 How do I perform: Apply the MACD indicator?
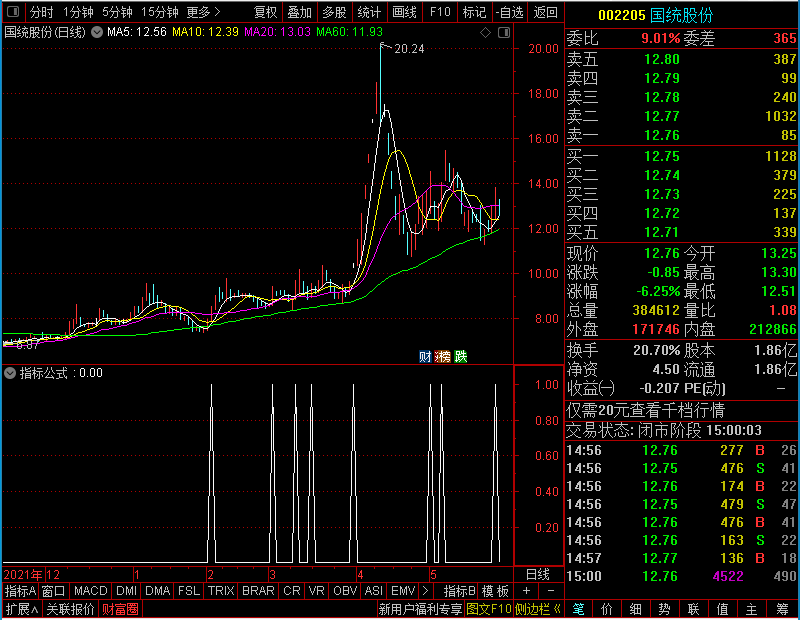tap(90, 591)
